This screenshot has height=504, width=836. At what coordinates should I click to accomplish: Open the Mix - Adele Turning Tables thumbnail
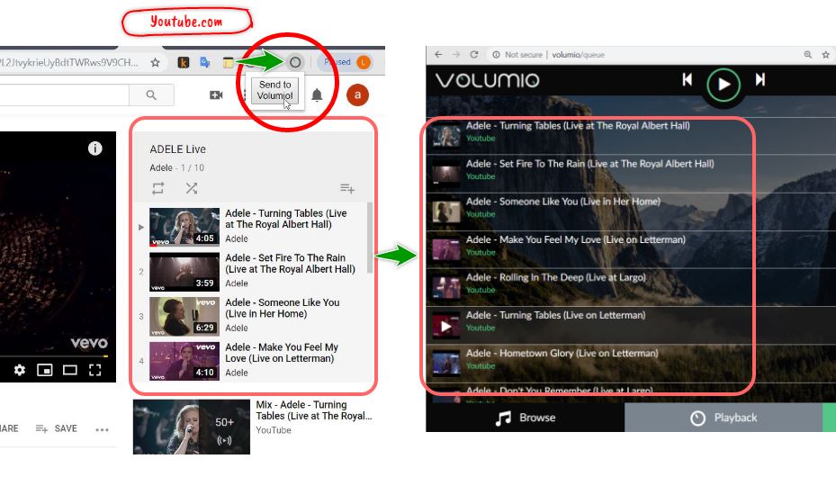point(192,427)
